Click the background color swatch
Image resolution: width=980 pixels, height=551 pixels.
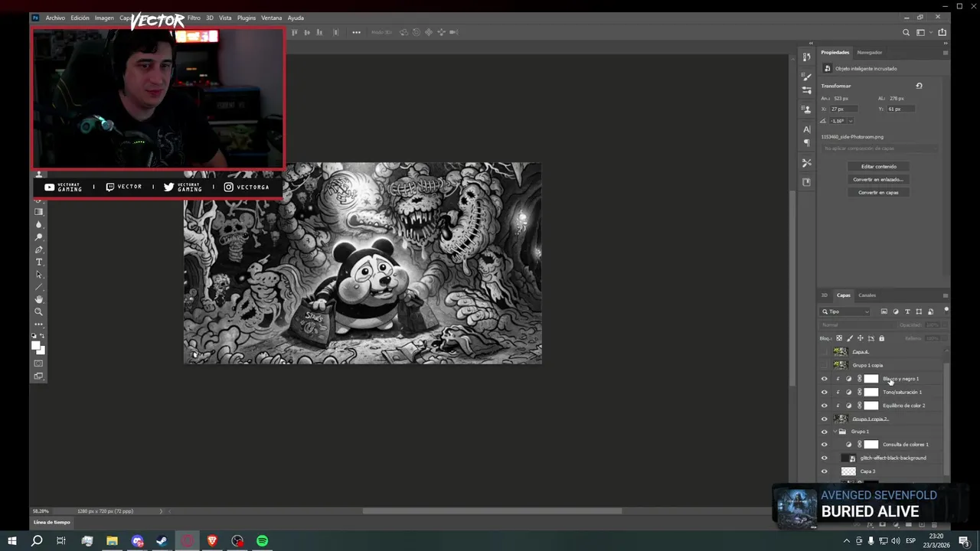tap(41, 350)
